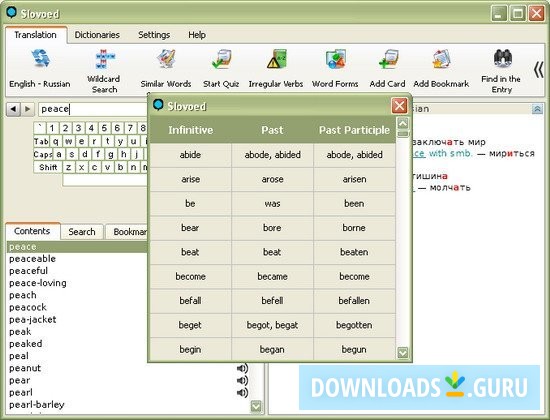Click the Tab key on virtual keyboard
The height and width of the screenshot is (420, 550).
[x=41, y=141]
